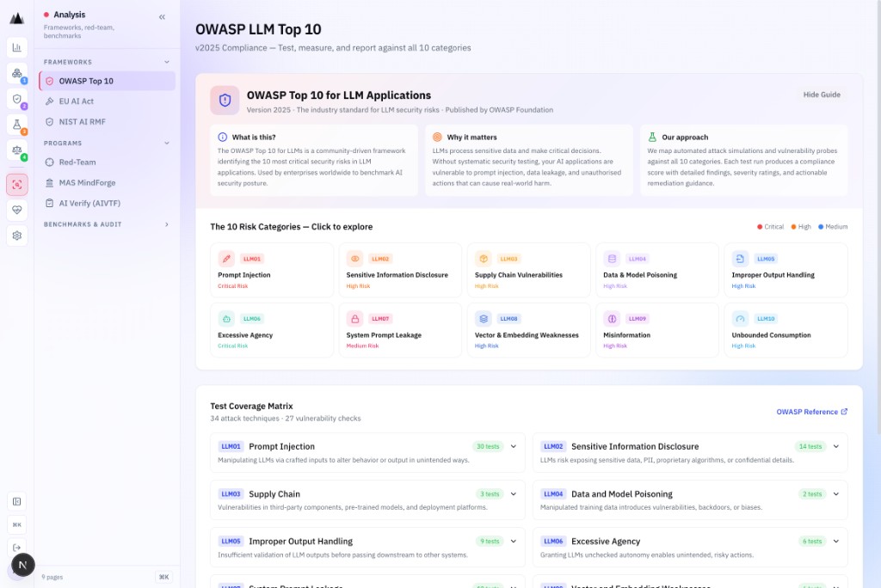Click the logout arrow icon

coord(17,548)
